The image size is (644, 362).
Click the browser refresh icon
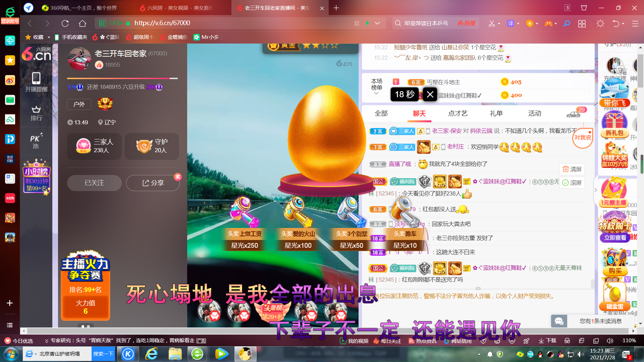(65, 23)
